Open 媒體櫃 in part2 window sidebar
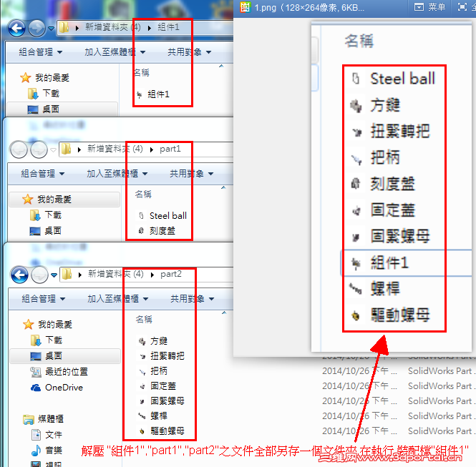This screenshot has width=476, height=467. pos(44,419)
